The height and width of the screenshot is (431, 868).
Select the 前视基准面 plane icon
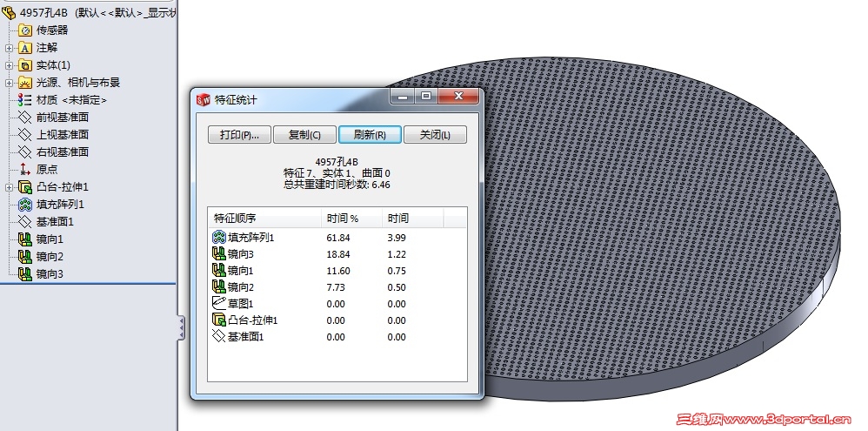pyautogui.click(x=25, y=117)
